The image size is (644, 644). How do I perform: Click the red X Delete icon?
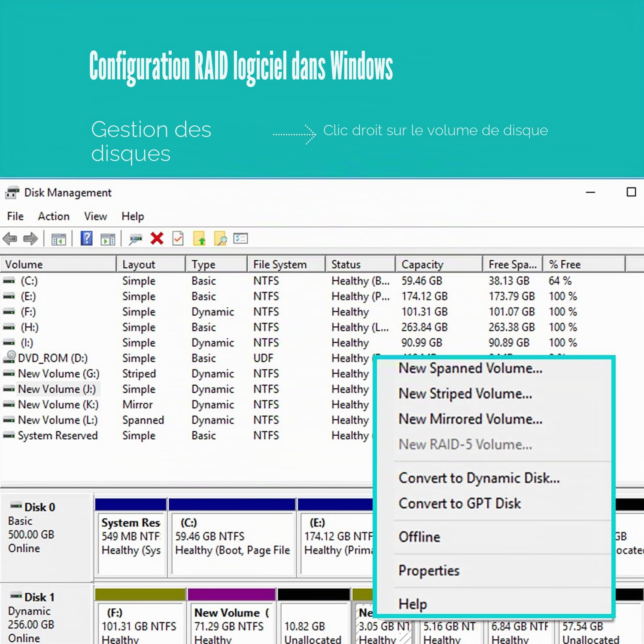(157, 238)
